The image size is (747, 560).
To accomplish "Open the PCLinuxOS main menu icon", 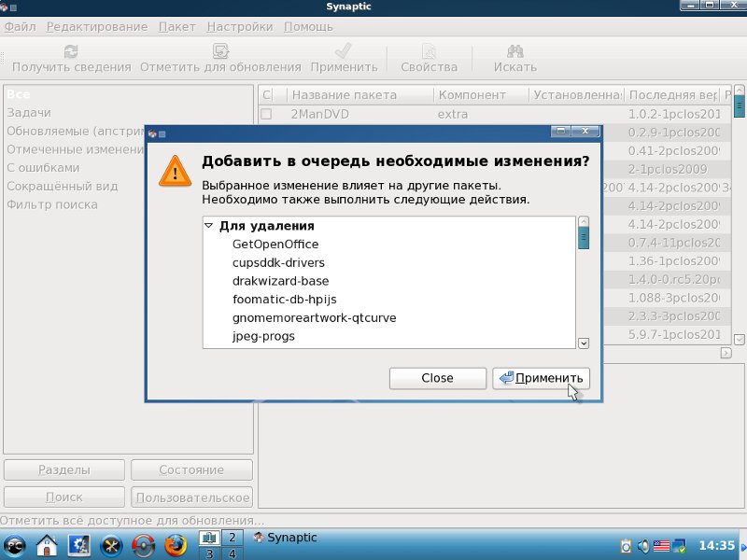I will point(15,544).
